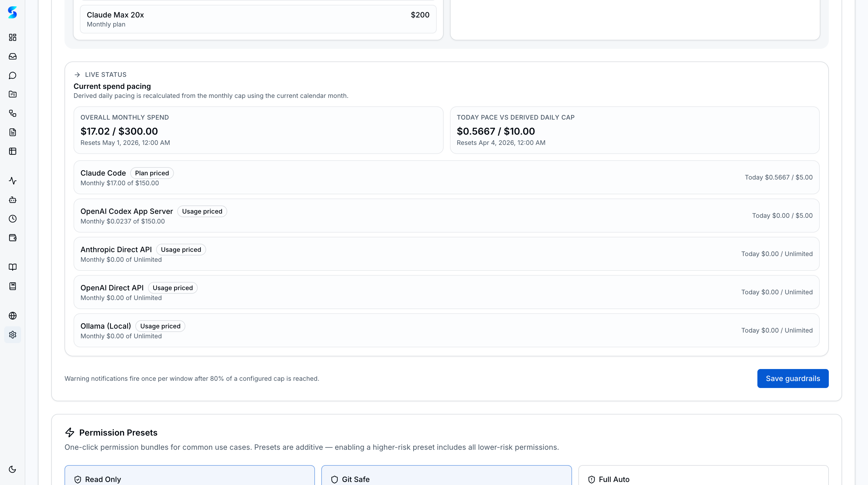Image resolution: width=868 pixels, height=485 pixels.
Task: Enable the Git Safe permission preset
Action: (x=446, y=479)
